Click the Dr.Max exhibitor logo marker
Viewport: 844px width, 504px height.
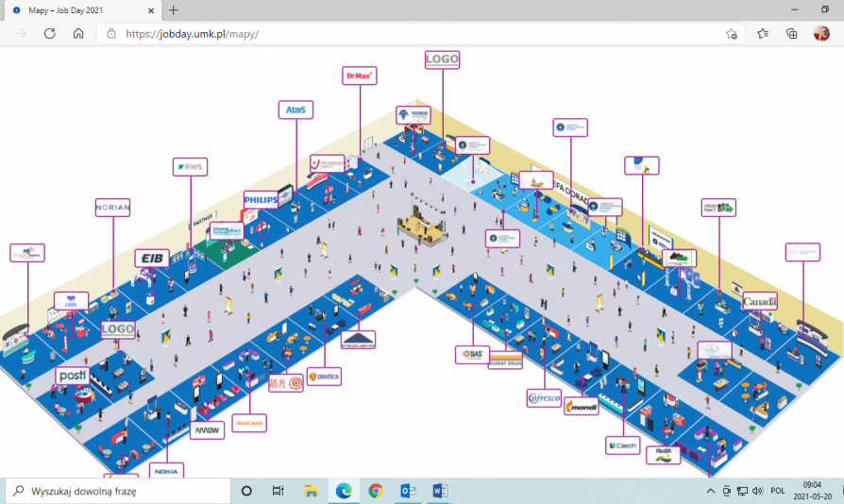pos(359,76)
